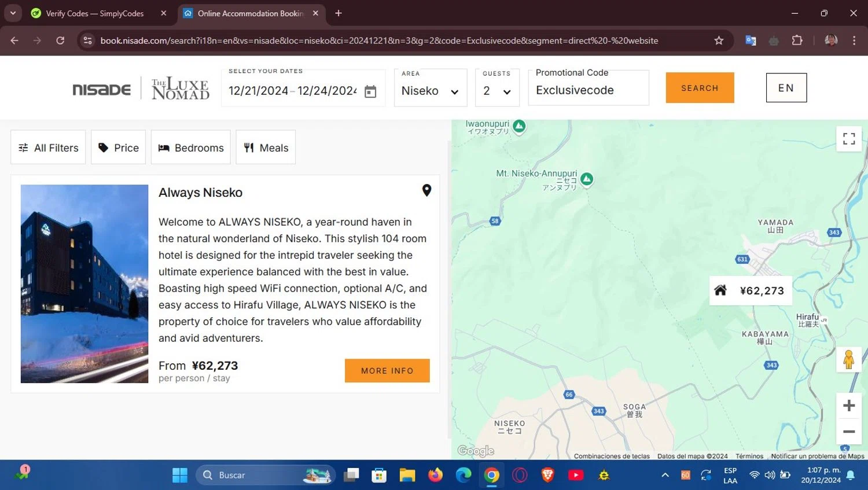Click the browser address bar URL
This screenshot has width=868, height=490.
(x=379, y=40)
